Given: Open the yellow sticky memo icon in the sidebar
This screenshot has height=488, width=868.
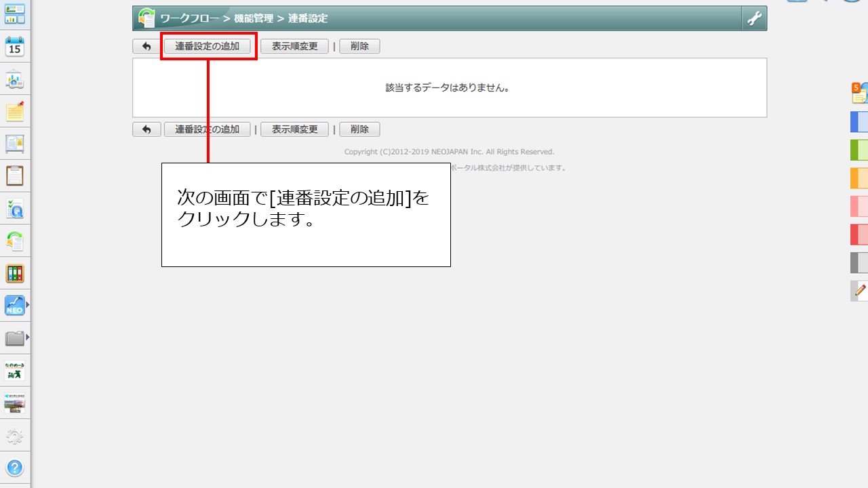Looking at the screenshot, I should 15,112.
